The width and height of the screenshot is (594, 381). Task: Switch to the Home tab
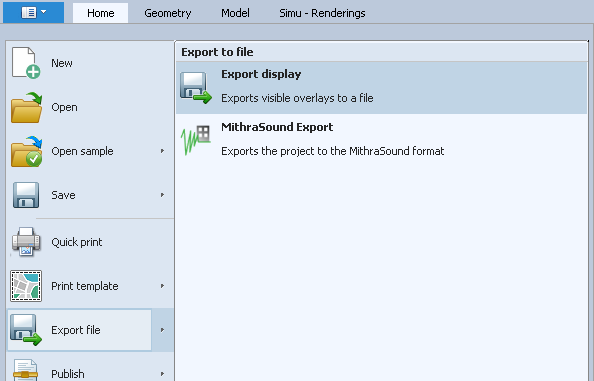[100, 13]
